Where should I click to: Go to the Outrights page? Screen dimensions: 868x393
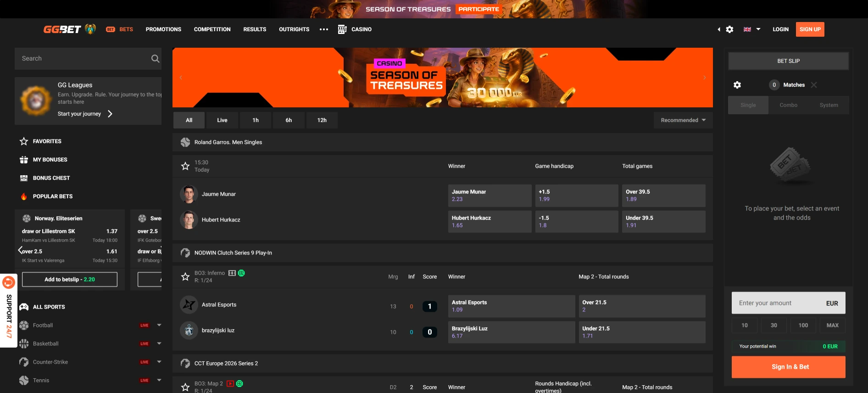(294, 29)
